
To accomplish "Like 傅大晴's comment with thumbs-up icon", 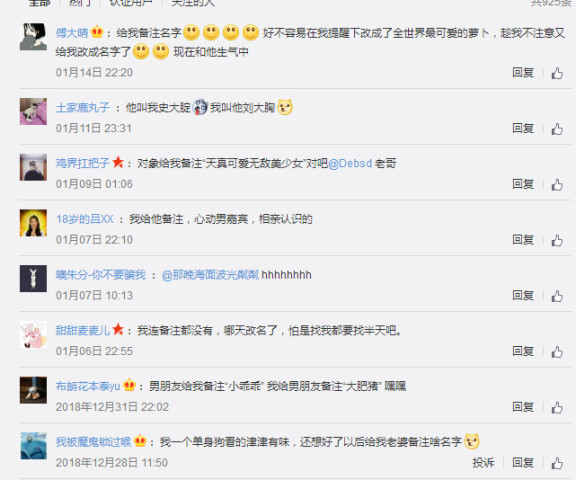I will coord(557,73).
